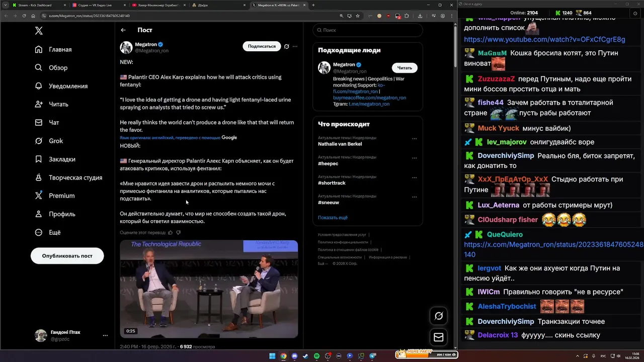This screenshot has width=644, height=362.
Task: Open options dots for #sneeuw trend
Action: click(415, 197)
